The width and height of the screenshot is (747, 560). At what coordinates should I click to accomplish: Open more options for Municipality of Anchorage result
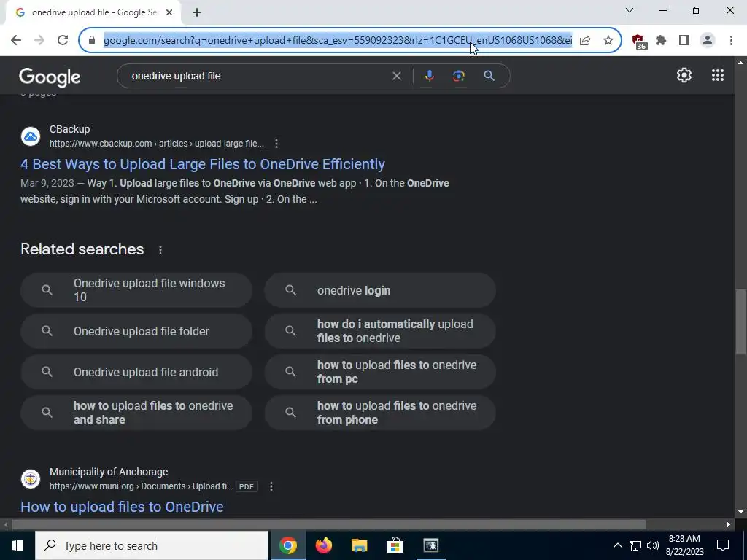[x=271, y=486]
